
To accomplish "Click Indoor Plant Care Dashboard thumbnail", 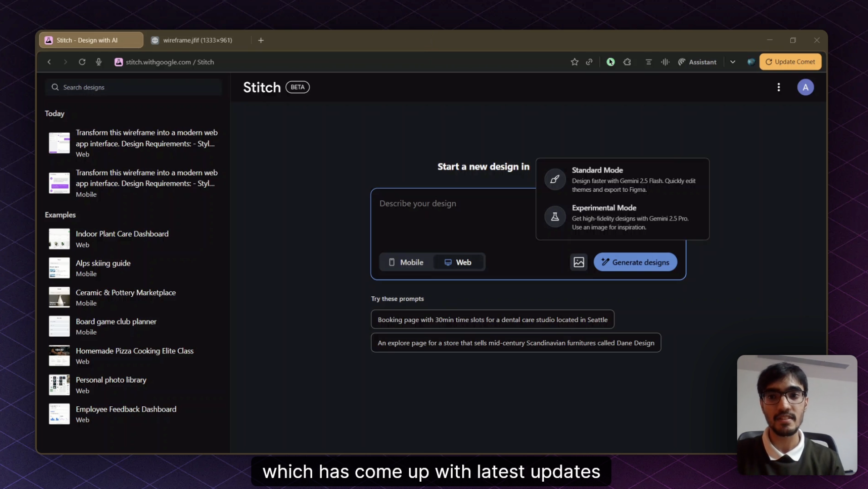I will point(60,239).
